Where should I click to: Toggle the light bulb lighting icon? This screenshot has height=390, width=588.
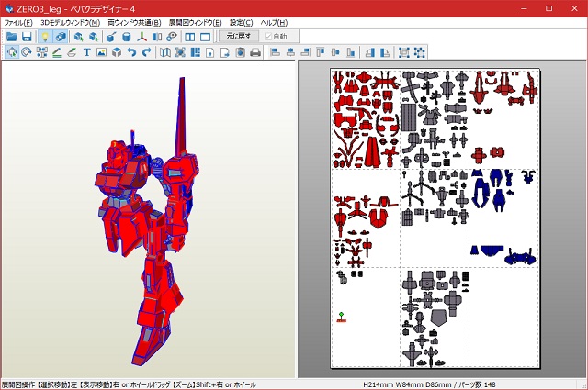45,37
